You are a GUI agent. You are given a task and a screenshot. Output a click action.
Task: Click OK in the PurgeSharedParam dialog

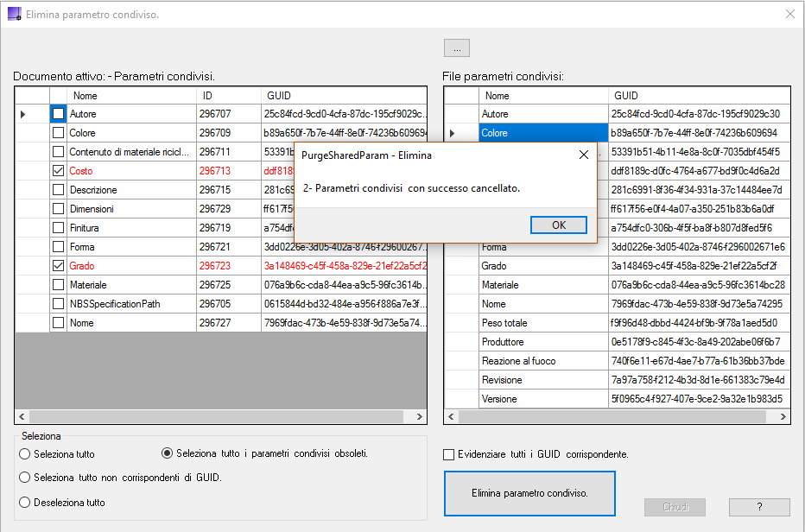[559, 225]
